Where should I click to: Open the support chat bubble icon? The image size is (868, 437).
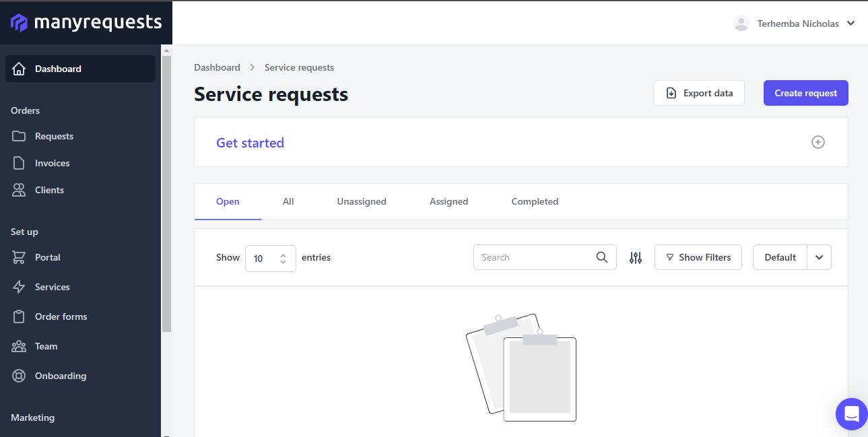click(x=851, y=413)
